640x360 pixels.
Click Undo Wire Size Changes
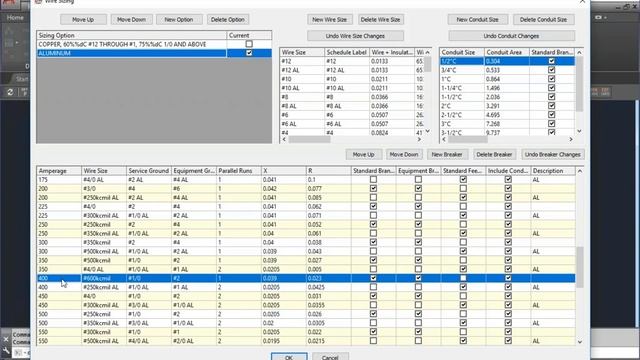(355, 36)
